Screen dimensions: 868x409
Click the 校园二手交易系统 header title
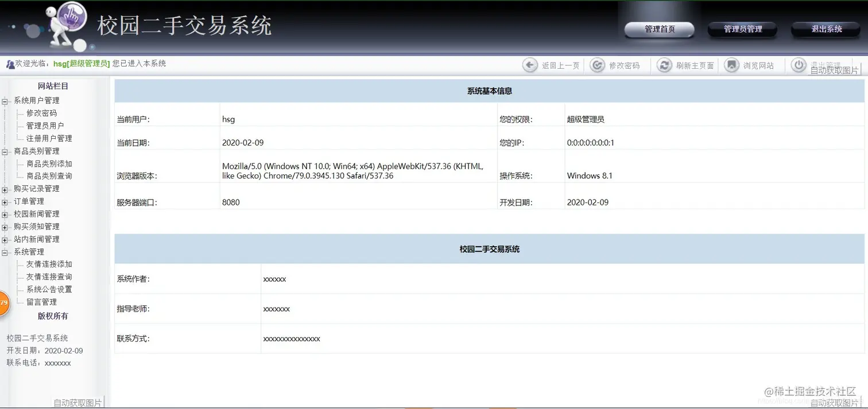click(x=184, y=26)
